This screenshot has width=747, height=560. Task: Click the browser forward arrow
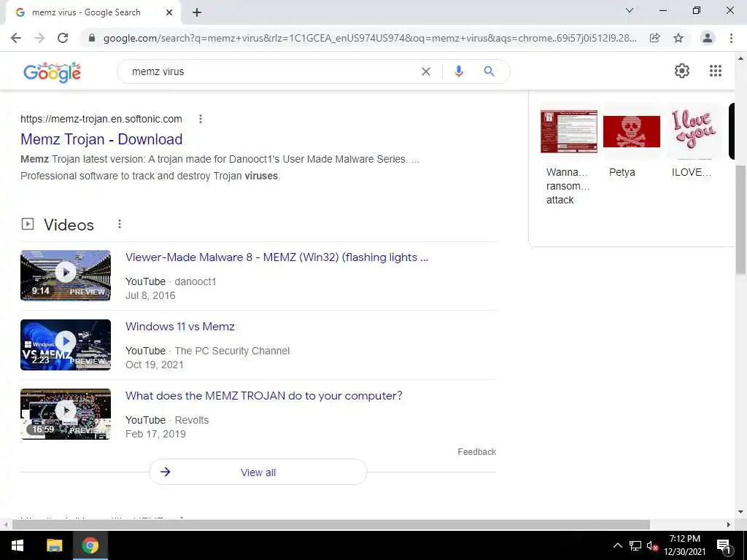pos(39,38)
